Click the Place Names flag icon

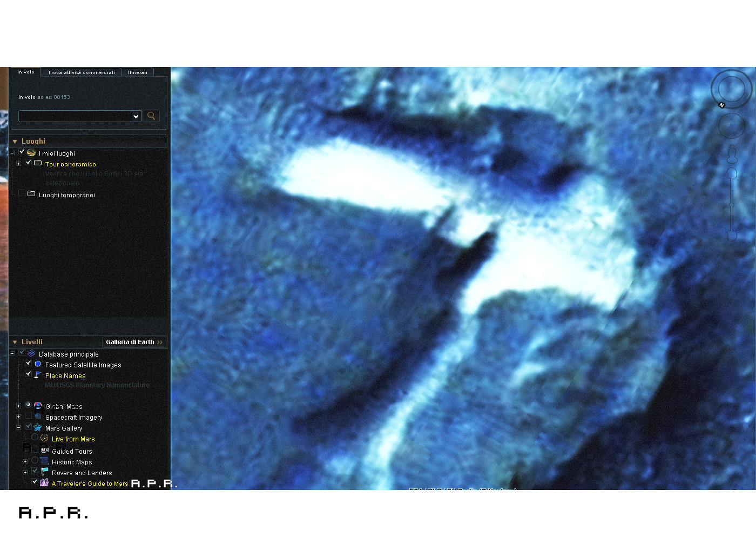38,374
